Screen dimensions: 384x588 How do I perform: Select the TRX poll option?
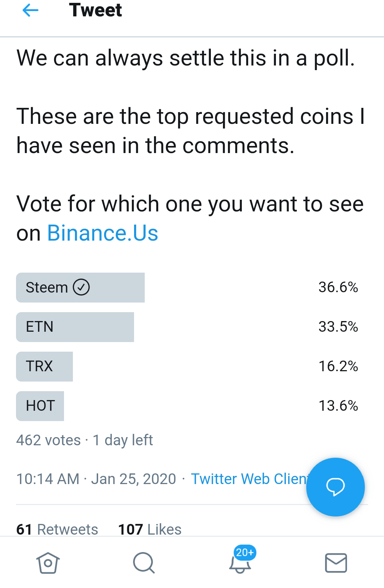[192, 367]
